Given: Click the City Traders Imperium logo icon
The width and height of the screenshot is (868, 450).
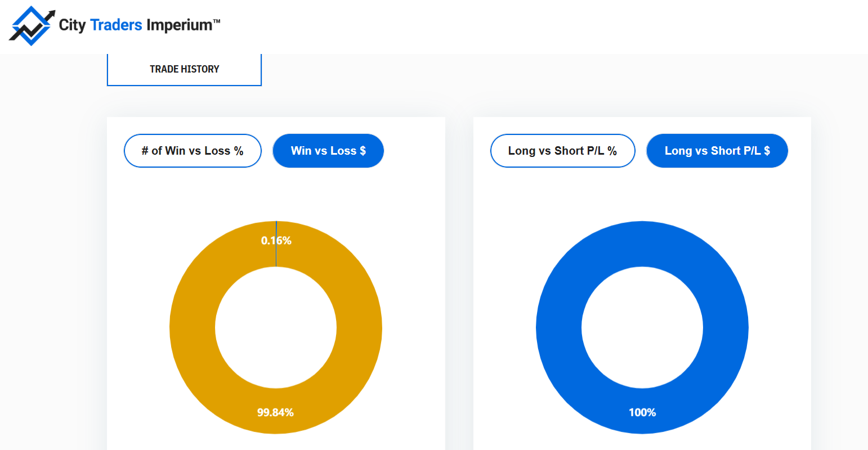Looking at the screenshot, I should pyautogui.click(x=32, y=26).
